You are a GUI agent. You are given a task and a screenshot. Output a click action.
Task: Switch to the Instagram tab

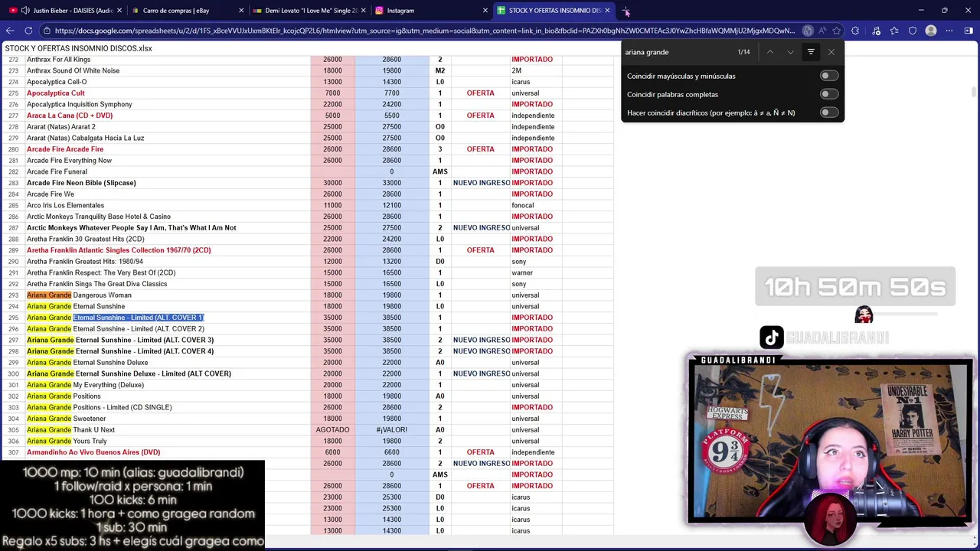(430, 11)
